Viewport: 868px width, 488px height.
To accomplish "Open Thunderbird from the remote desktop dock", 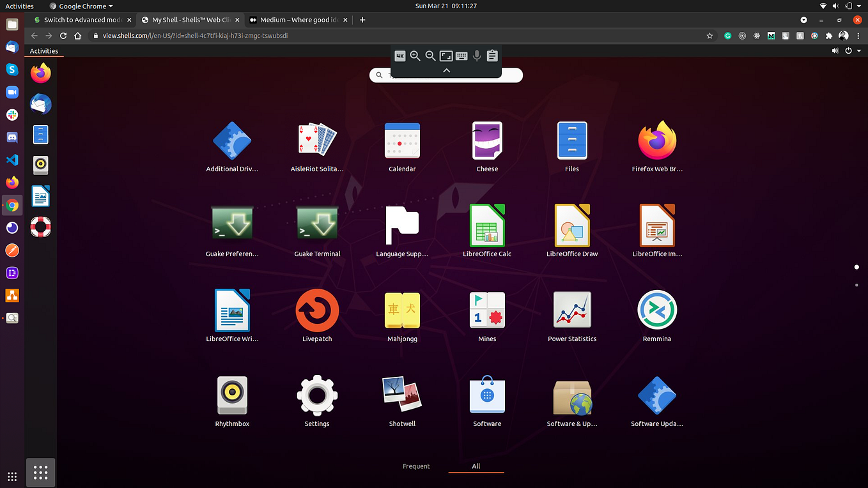I will (x=40, y=105).
